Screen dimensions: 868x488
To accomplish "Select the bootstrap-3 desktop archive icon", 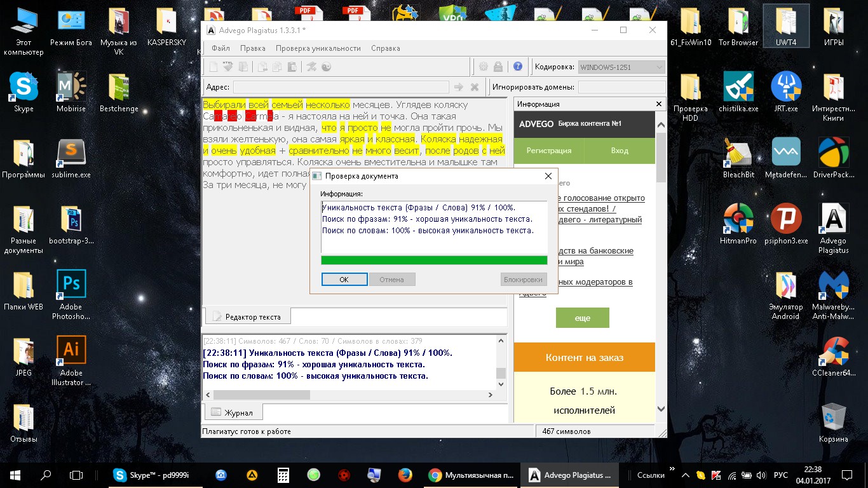I will coord(71,224).
